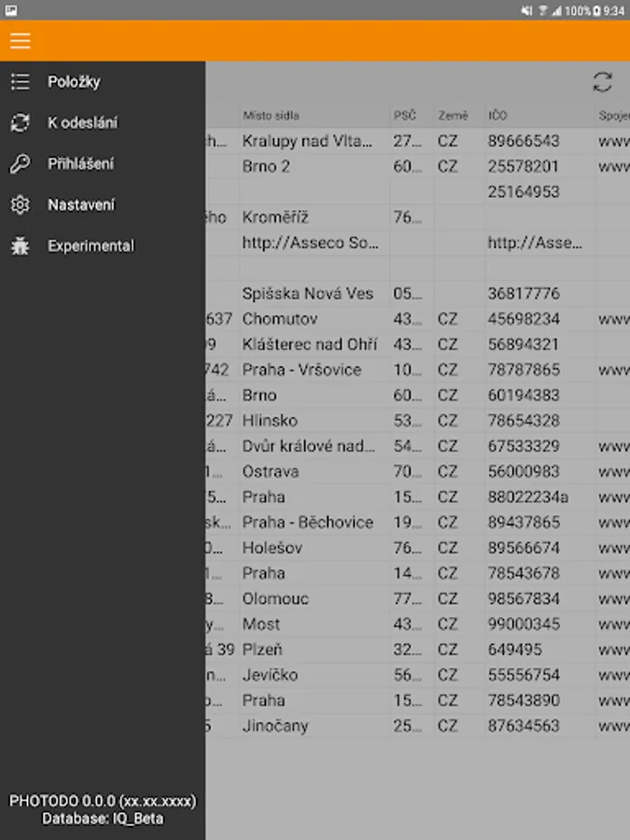Click the Země column header
Image resolution: width=630 pixels, height=840 pixels.
pyautogui.click(x=453, y=115)
